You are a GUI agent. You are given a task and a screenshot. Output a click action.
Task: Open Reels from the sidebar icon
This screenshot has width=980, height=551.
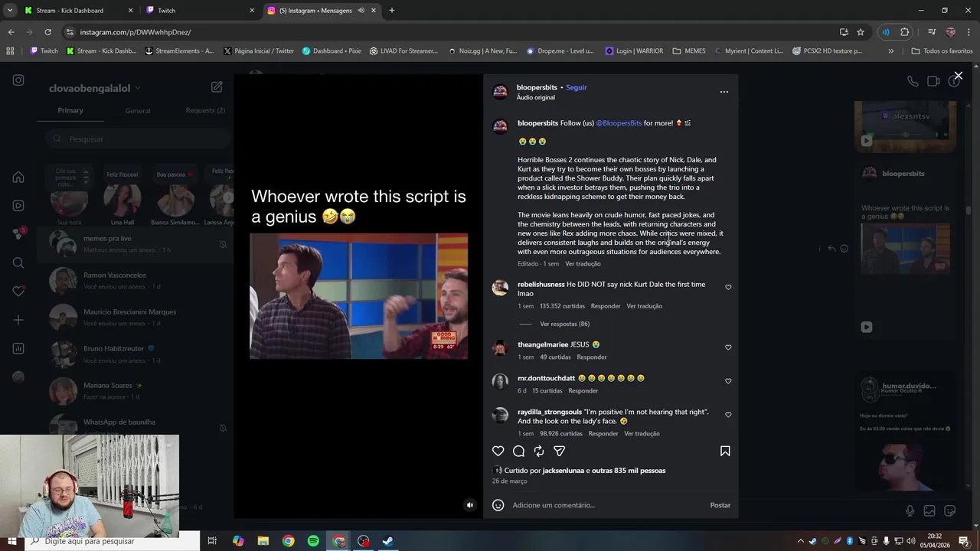pyautogui.click(x=18, y=206)
